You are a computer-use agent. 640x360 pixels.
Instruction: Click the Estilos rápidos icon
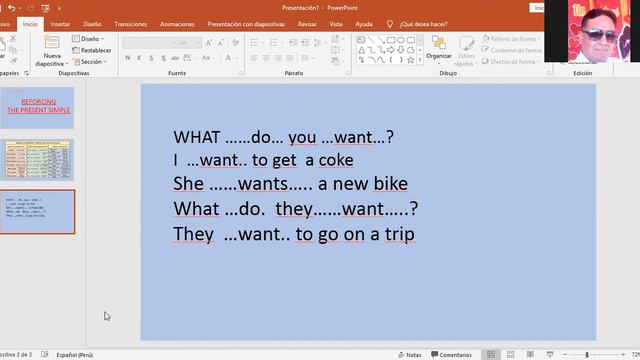466,43
